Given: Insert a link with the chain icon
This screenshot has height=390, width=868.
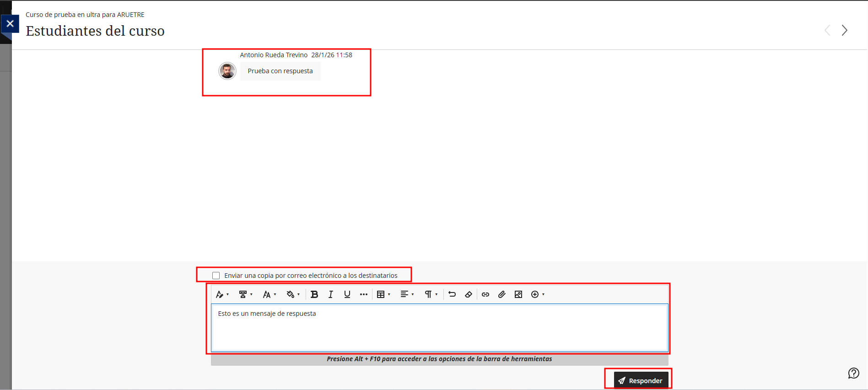Looking at the screenshot, I should click(485, 294).
